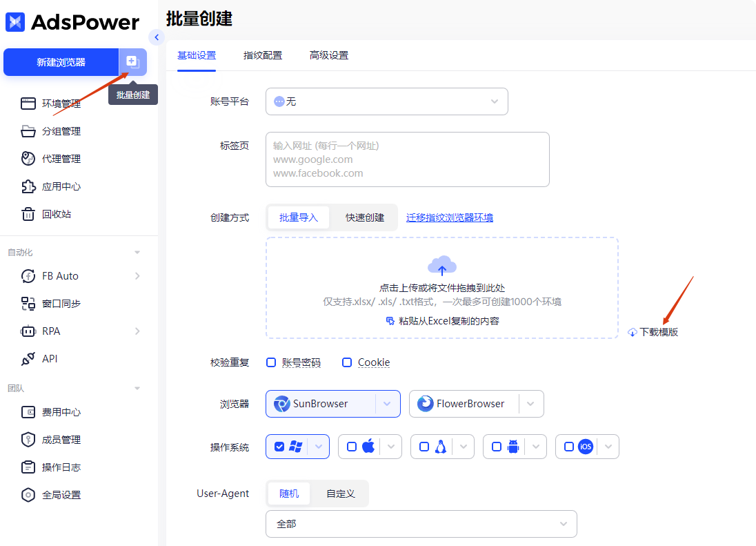This screenshot has width=756, height=546.
Task: Open iOS version dropdown arrow
Action: point(608,447)
